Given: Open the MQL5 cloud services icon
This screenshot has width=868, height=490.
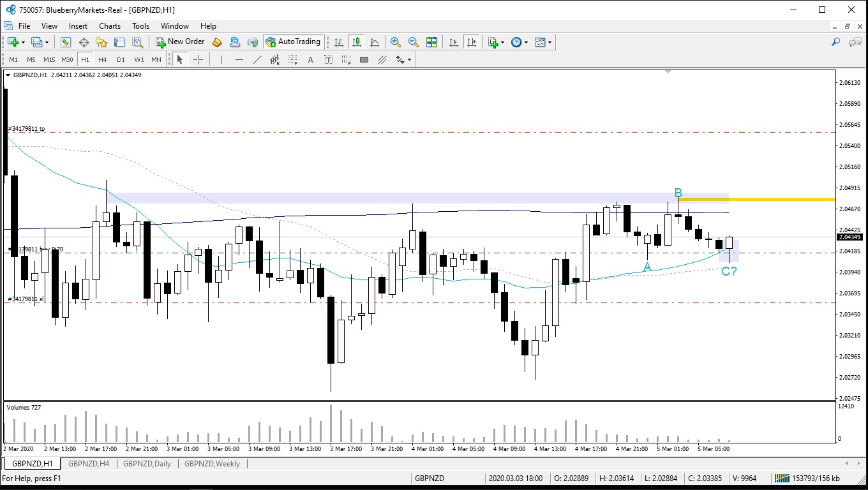Looking at the screenshot, I should (x=235, y=42).
